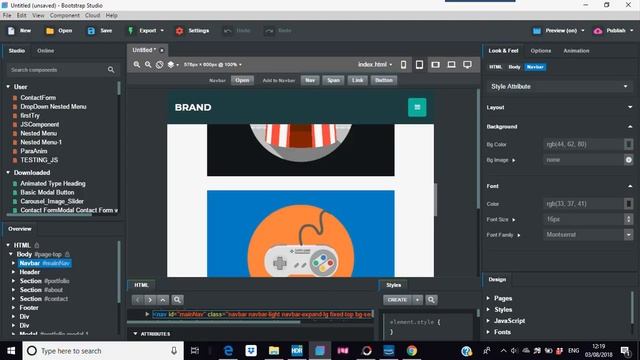
Task: Go to next element in HTML panel
Action: click(x=150, y=300)
